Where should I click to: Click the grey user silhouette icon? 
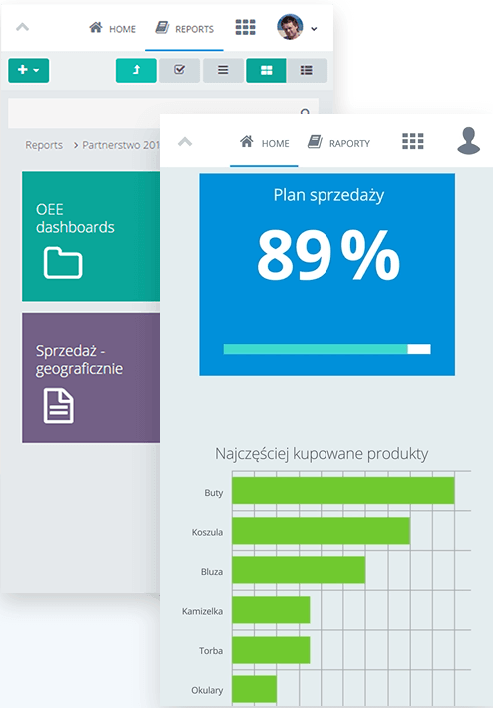pos(469,141)
